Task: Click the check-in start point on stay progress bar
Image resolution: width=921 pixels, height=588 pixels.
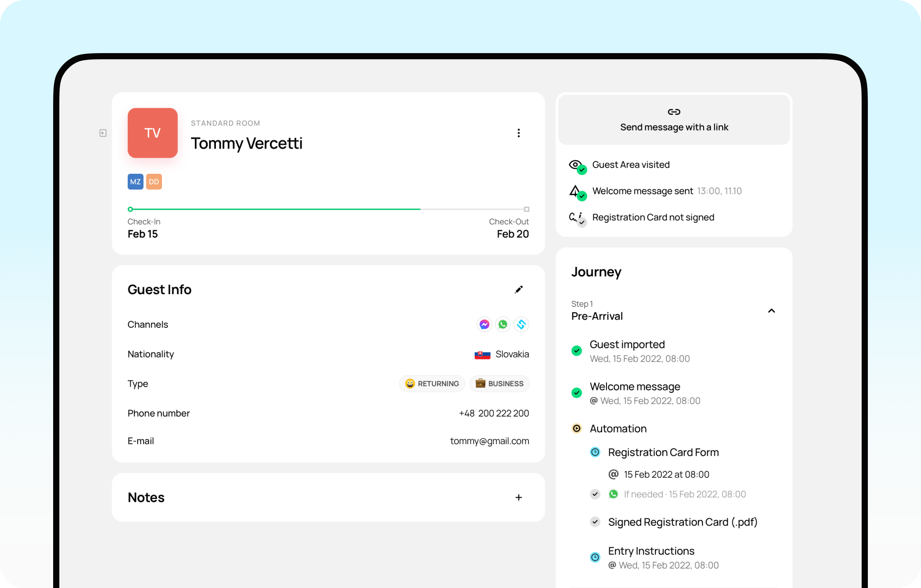Action: tap(130, 209)
